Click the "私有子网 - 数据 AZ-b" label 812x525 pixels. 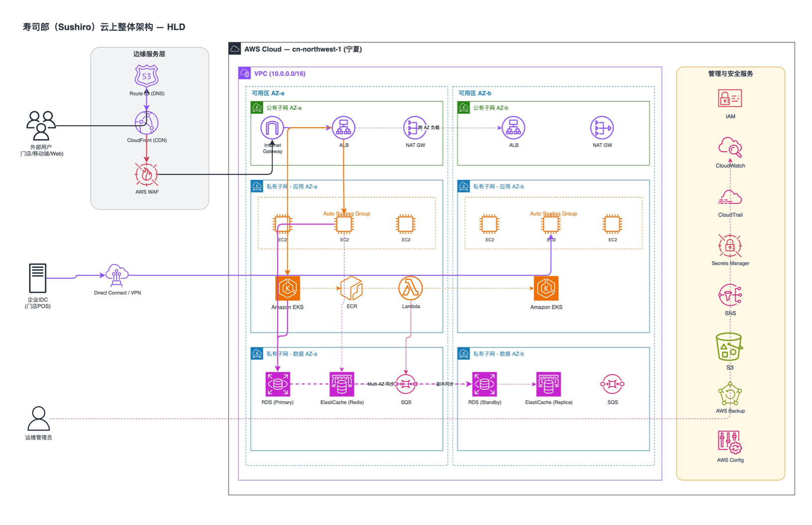coord(499,354)
